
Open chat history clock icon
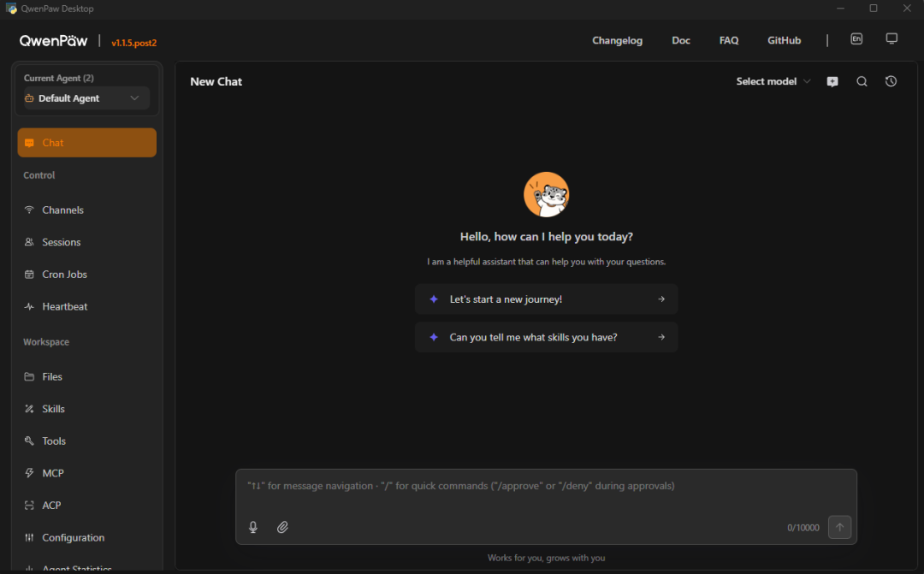coord(891,81)
